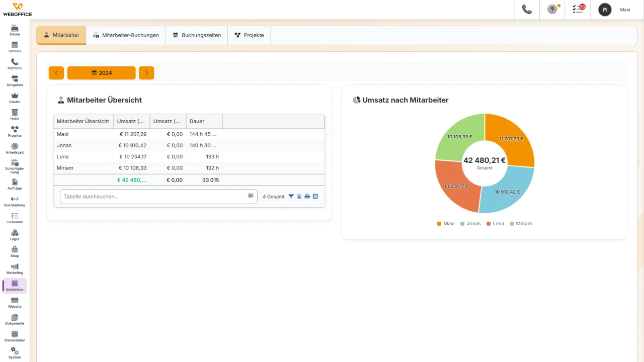Screen dimensions: 644x362
Task: Open Stammdaten in the sidebar
Action: coord(15,336)
